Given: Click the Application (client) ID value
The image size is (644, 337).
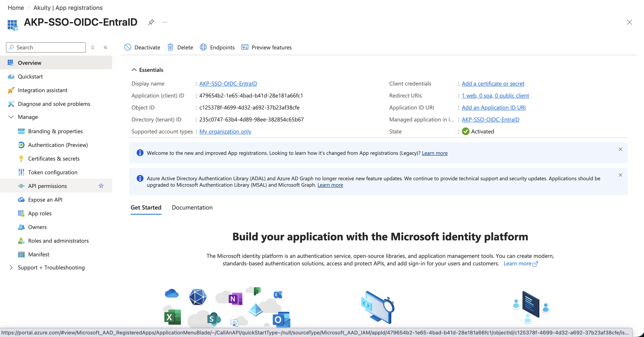Looking at the screenshot, I should [x=251, y=96].
